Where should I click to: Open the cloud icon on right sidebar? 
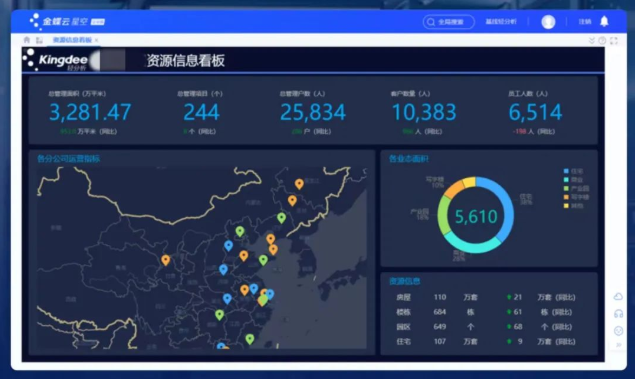618,297
